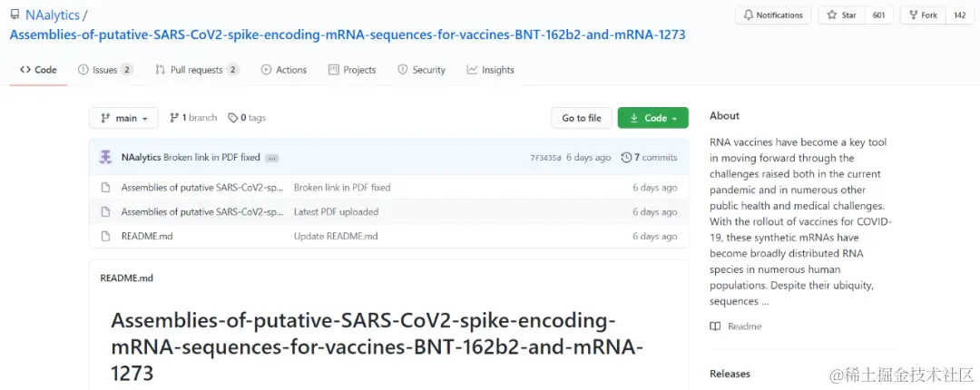Click the Notifications bell button

[x=773, y=15]
